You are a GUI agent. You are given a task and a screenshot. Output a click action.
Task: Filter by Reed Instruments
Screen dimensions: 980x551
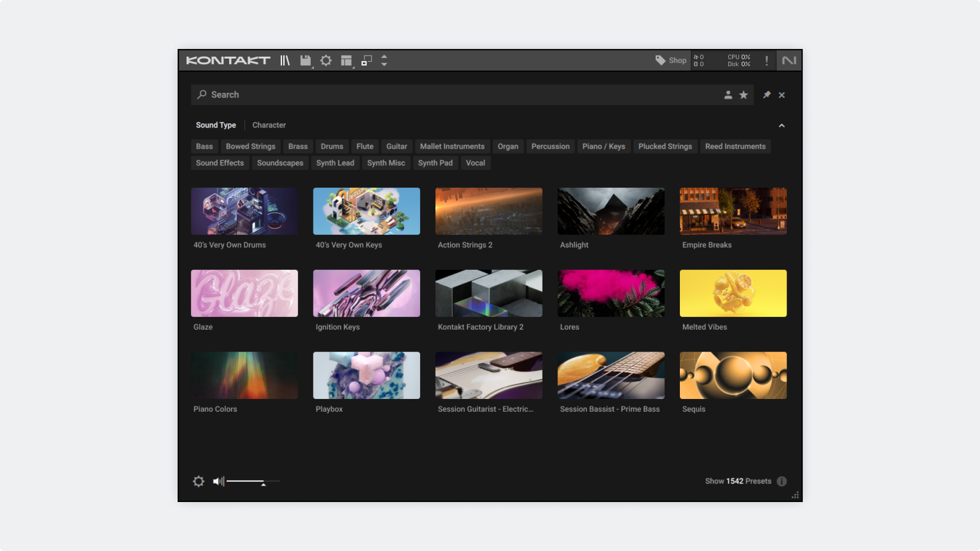click(736, 146)
